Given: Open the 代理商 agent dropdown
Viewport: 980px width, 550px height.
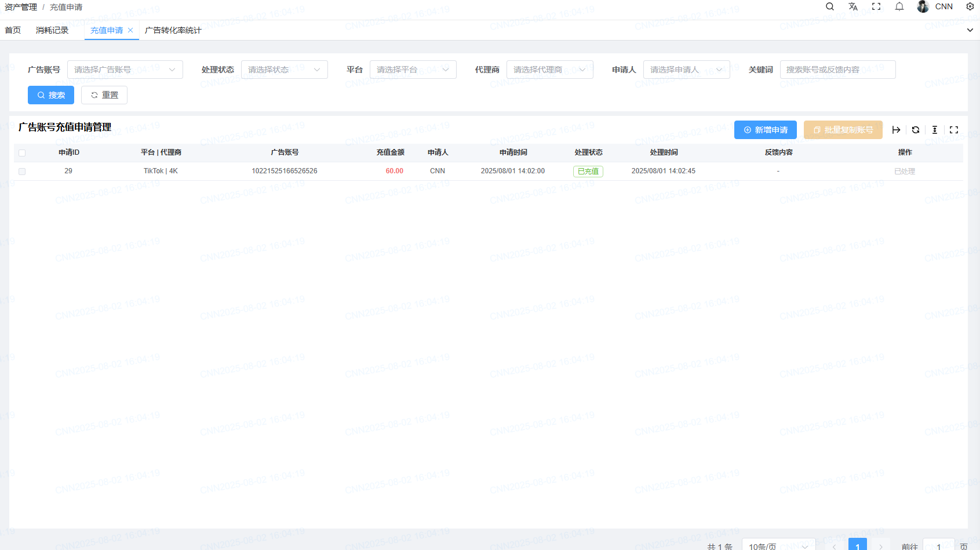Looking at the screenshot, I should click(x=549, y=70).
